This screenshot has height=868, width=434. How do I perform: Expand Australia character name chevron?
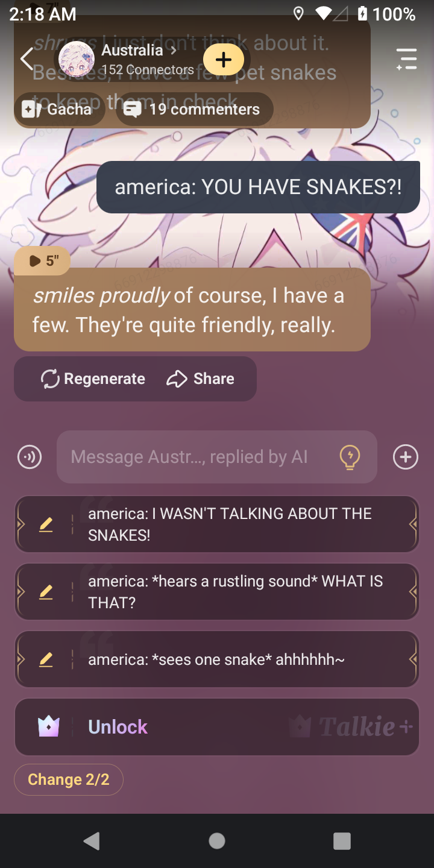(174, 50)
